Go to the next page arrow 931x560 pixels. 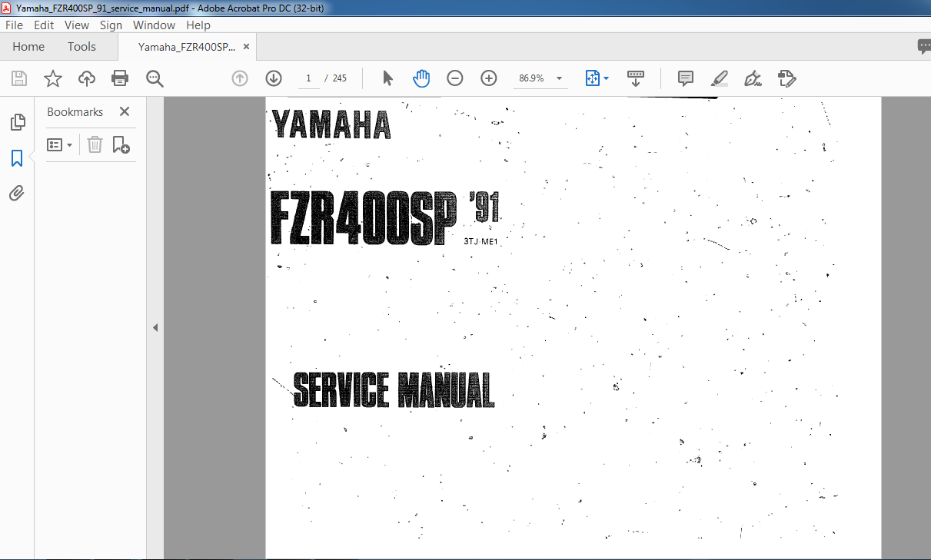274,78
